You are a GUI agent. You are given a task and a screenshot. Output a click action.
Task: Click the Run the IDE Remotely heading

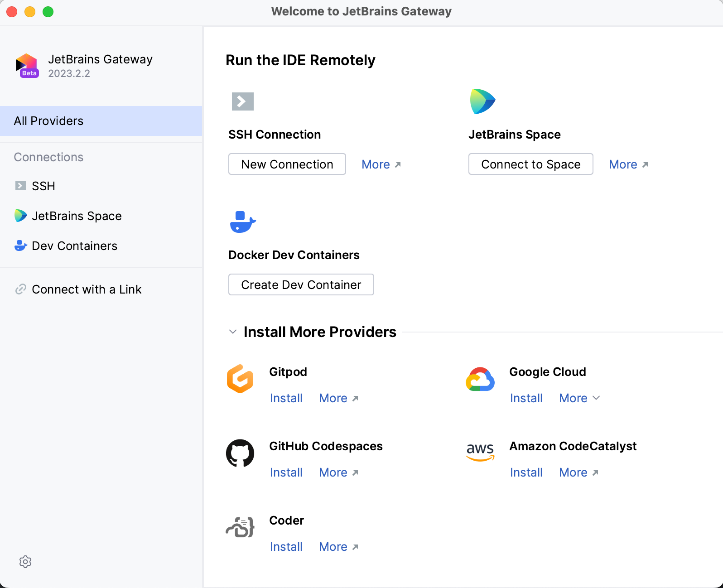(x=300, y=60)
